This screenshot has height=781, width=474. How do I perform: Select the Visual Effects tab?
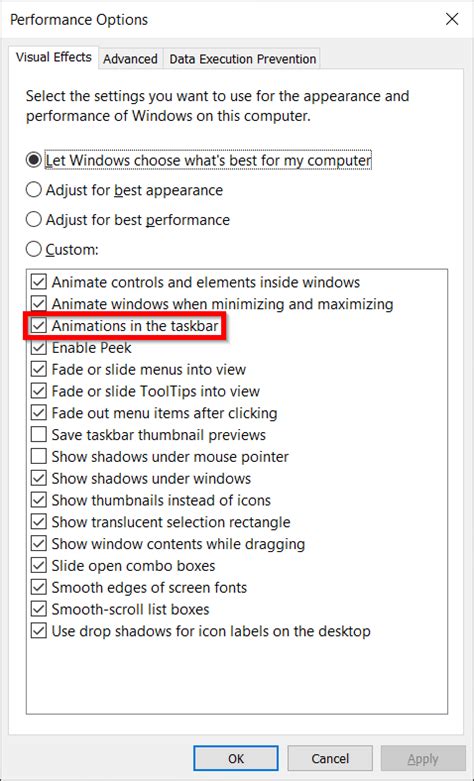(54, 57)
